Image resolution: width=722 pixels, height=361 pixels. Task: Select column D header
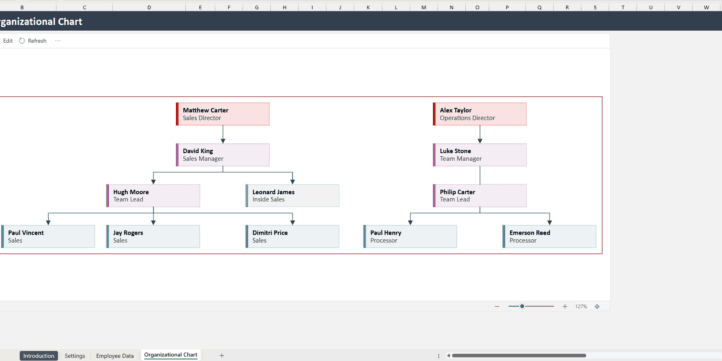click(149, 7)
